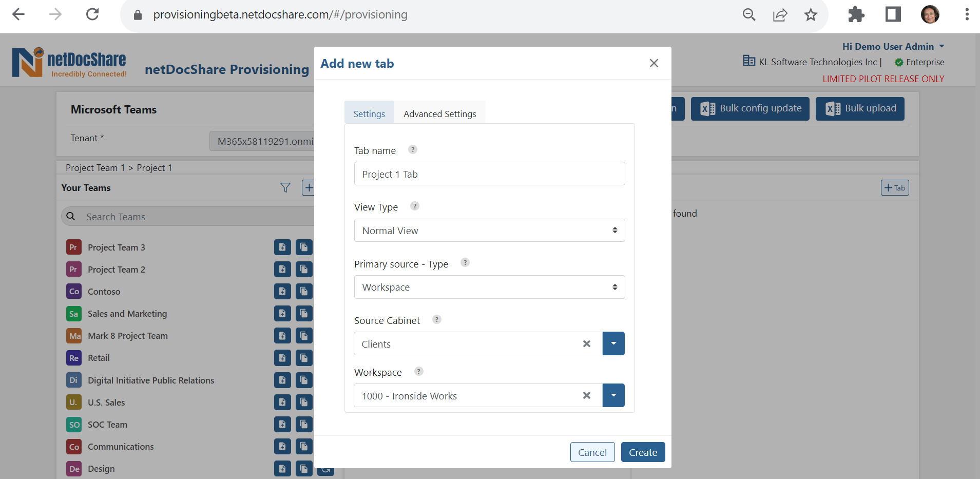Click the help icon next to Tab name
Screen dimensions: 980x479
413,149
